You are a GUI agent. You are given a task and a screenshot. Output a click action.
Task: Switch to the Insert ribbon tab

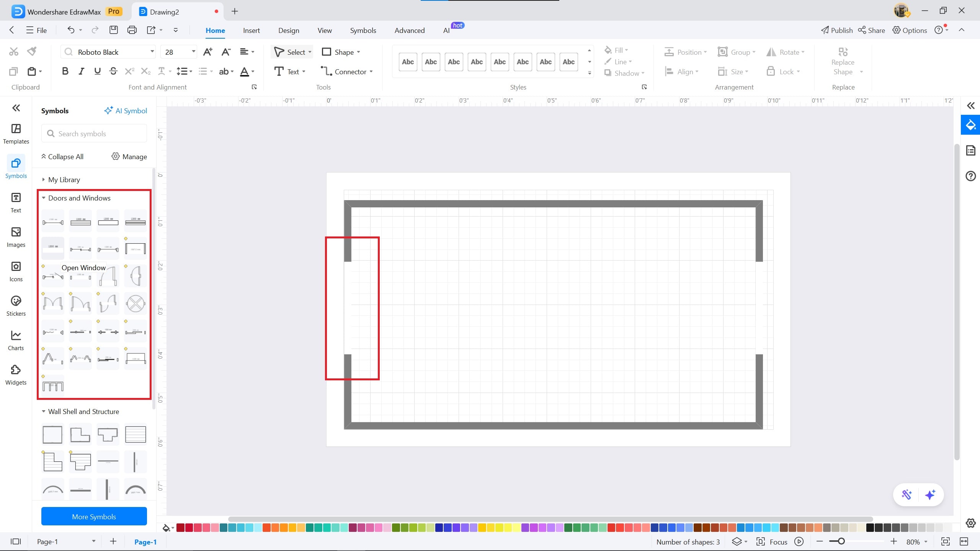click(x=251, y=30)
